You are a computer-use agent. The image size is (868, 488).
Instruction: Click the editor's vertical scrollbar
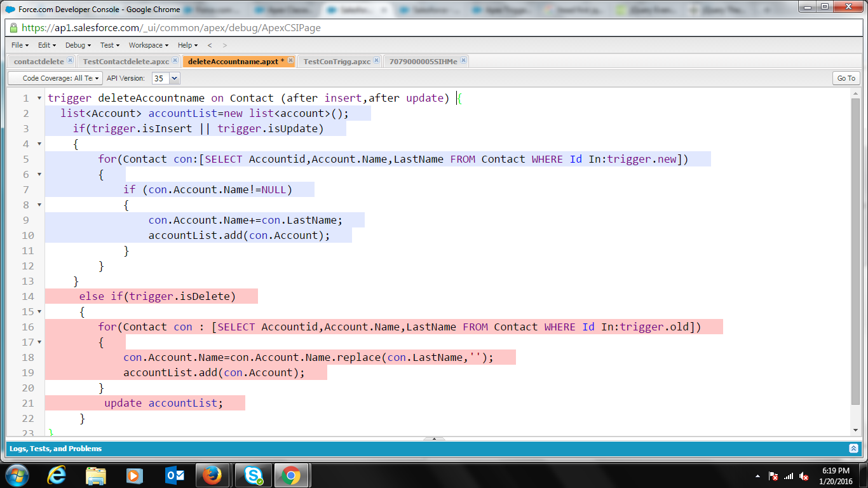pyautogui.click(x=855, y=254)
